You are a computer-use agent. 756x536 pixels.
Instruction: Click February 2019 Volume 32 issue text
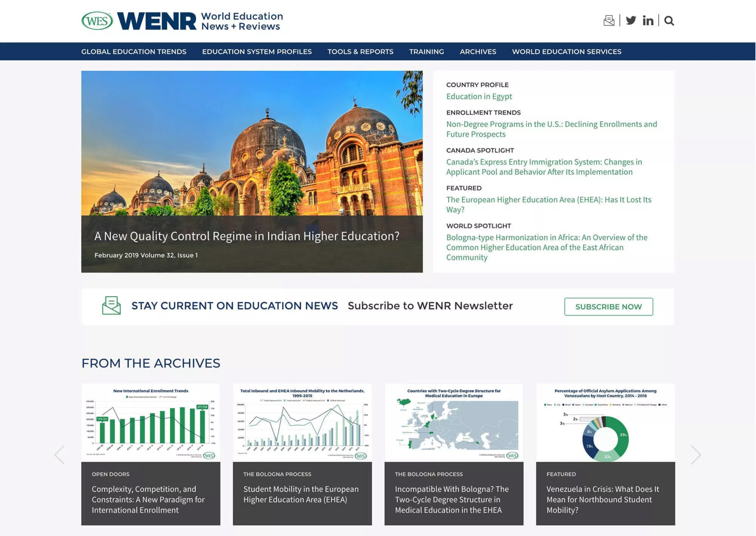click(146, 255)
